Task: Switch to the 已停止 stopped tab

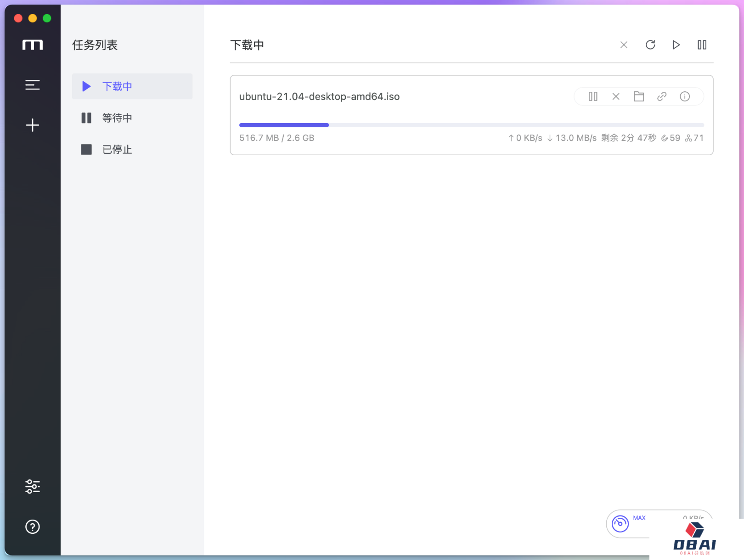Action: tap(117, 150)
